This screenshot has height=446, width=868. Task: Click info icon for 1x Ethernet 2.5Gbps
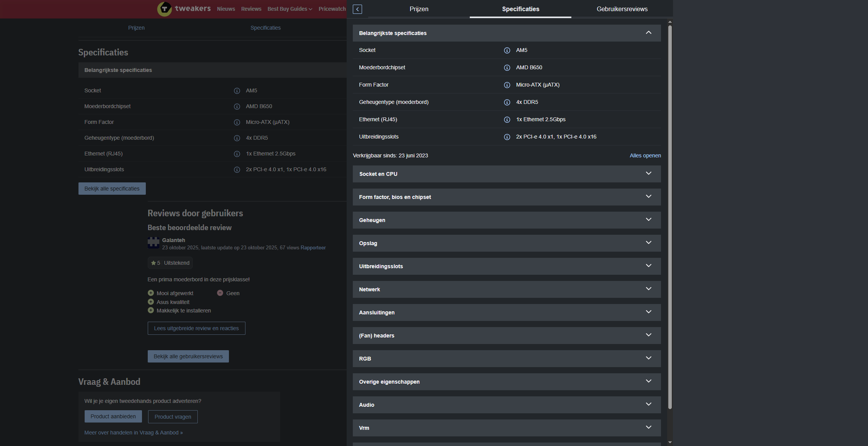507,120
